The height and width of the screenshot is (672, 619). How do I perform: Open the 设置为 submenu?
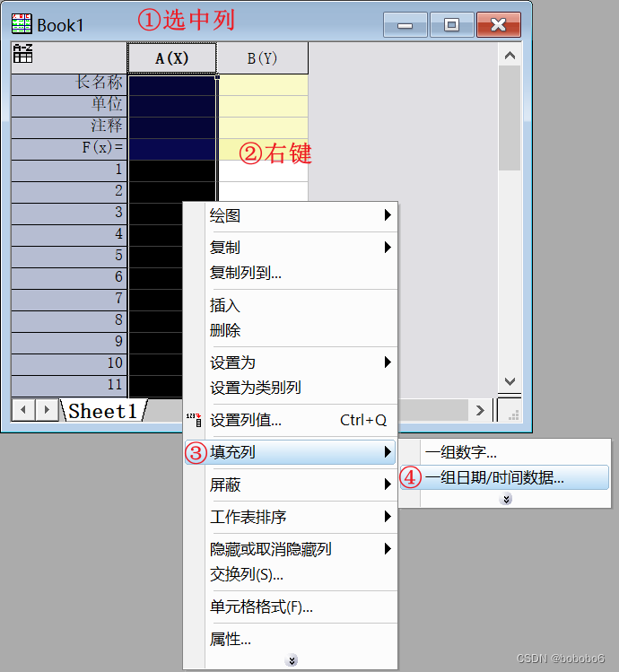(291, 362)
